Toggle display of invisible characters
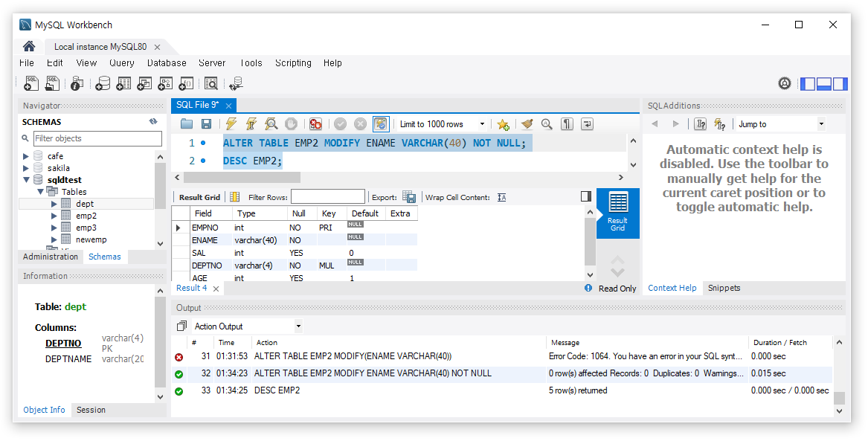Screen dimensions: 868x441 (567, 124)
